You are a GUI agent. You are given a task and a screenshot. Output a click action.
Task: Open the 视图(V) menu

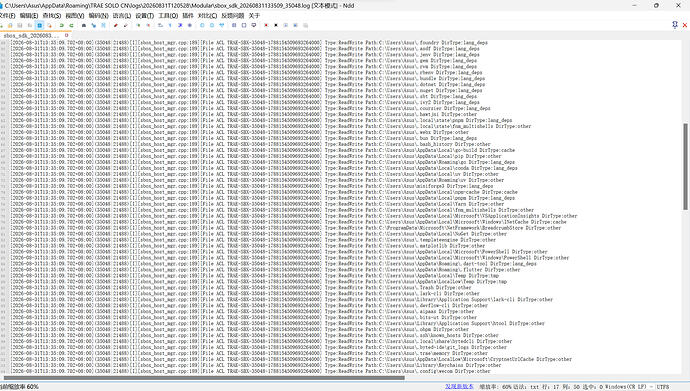coord(74,15)
